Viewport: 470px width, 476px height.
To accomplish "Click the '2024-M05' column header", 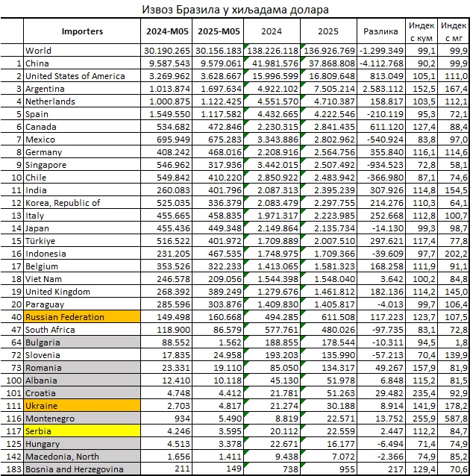I will (x=166, y=31).
